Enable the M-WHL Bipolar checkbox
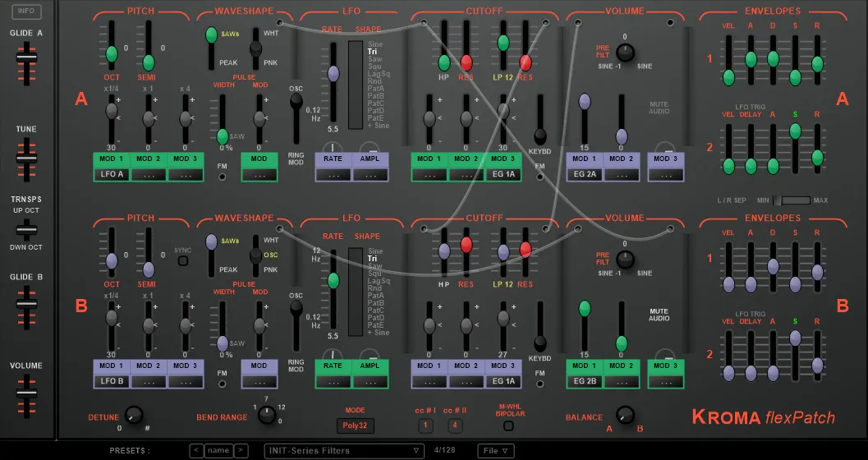This screenshot has height=460, width=868. pos(508,425)
